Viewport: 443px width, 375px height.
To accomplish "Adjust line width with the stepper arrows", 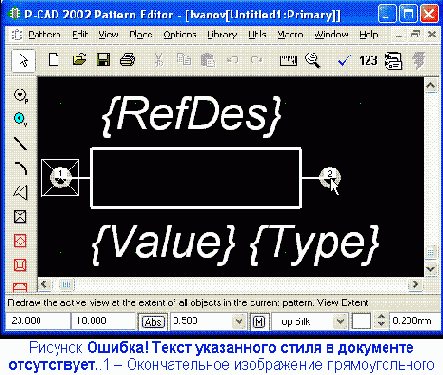I will point(381,321).
